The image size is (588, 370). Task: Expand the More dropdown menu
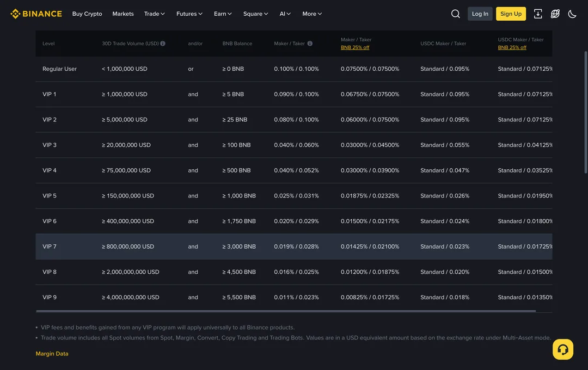pos(312,14)
